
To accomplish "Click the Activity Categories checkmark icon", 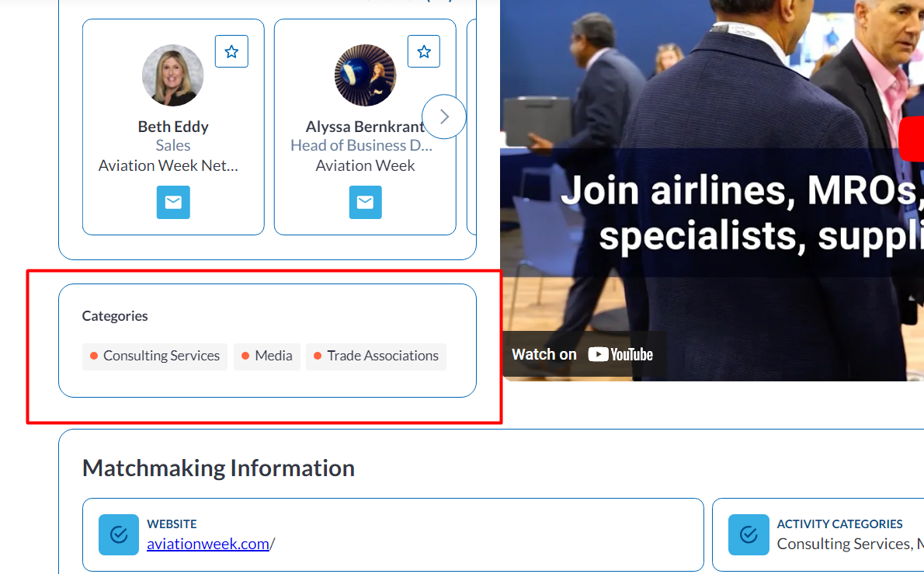I will [x=749, y=534].
